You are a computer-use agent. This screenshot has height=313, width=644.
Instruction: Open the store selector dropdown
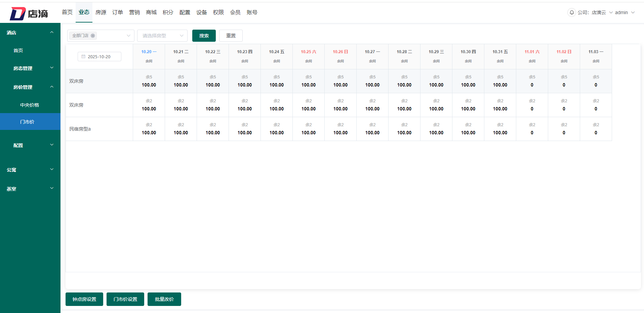click(x=128, y=36)
